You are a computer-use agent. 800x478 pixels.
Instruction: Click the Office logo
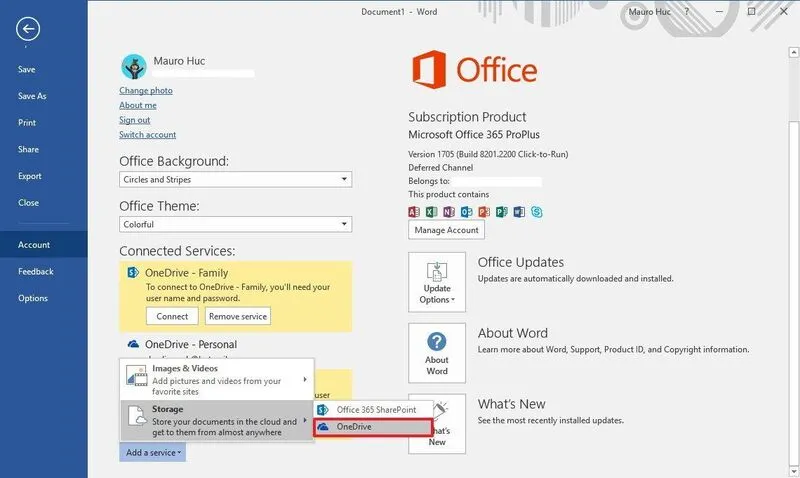pos(475,69)
